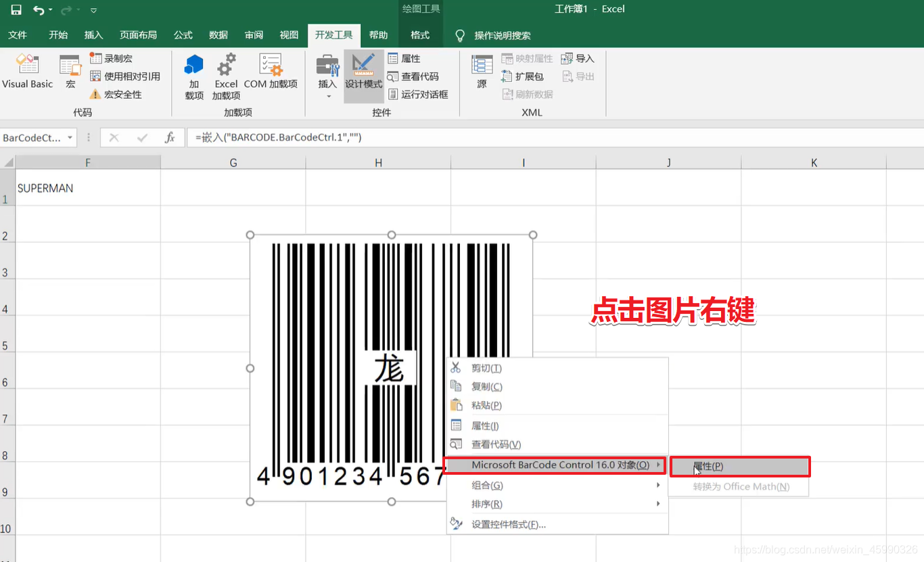Choose 剪切(T) from context menu
Image resolution: width=924 pixels, height=562 pixels.
pyautogui.click(x=557, y=368)
